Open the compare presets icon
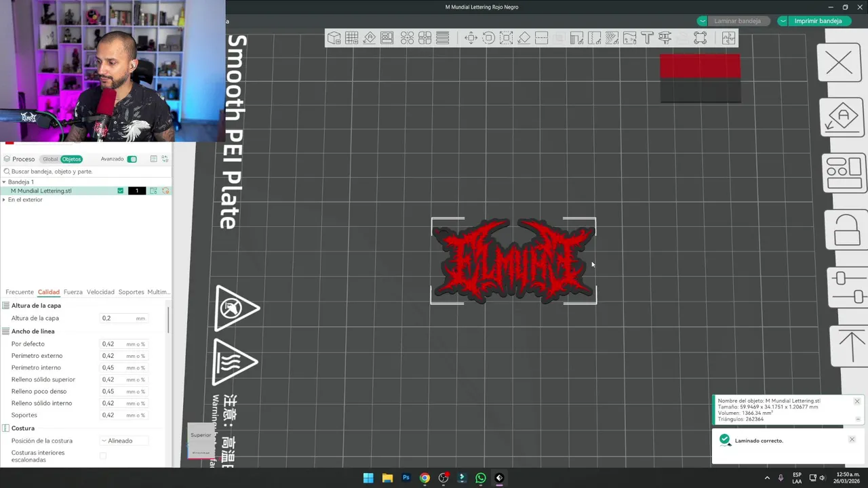868x488 pixels. (165, 159)
